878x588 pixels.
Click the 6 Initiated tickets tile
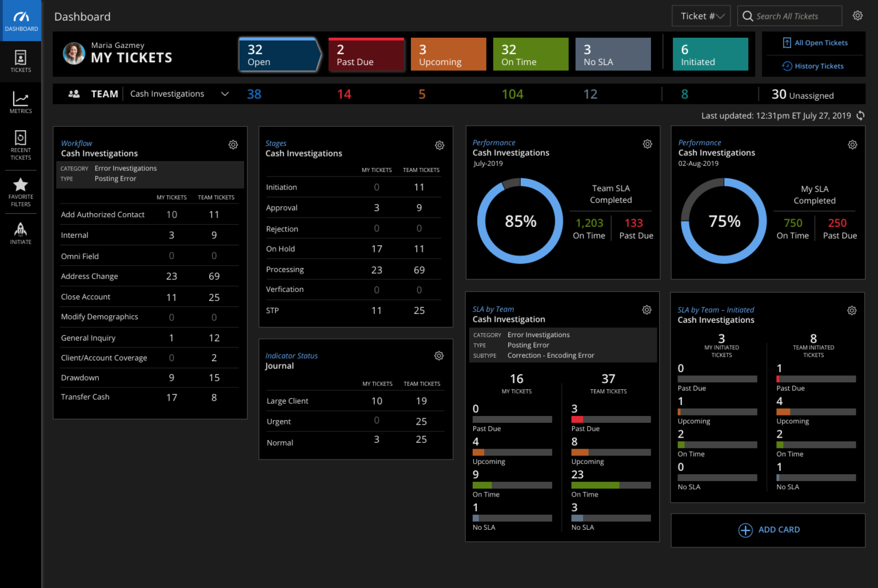point(710,54)
